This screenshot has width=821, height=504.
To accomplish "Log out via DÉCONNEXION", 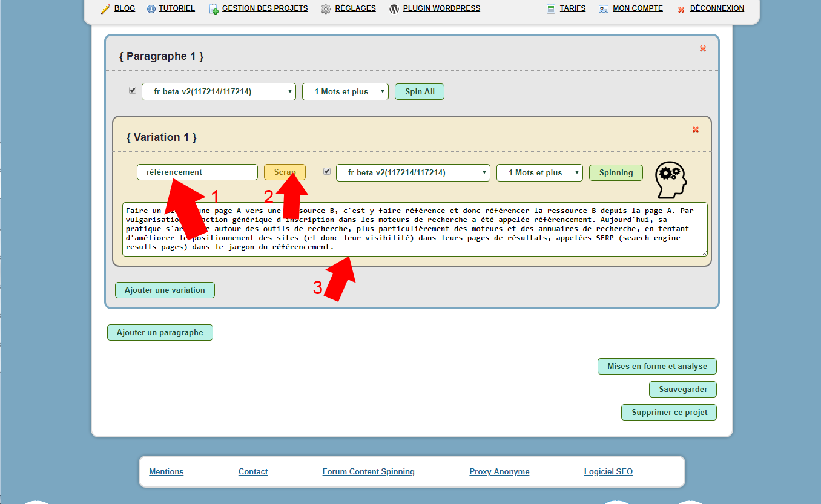I will pos(717,8).
